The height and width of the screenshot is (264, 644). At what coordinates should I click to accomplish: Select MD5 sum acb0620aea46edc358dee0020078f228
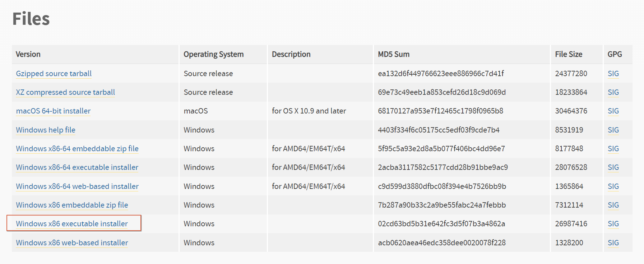(442, 243)
